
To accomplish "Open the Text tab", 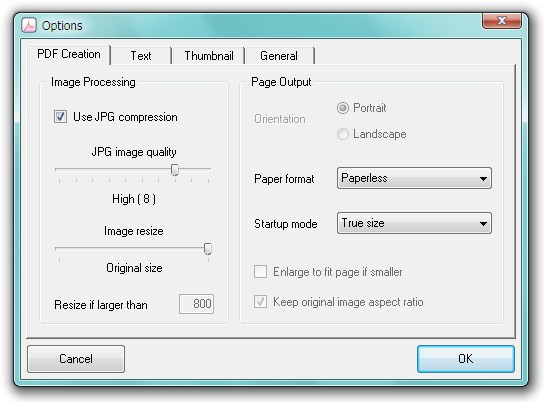I will coord(141,56).
